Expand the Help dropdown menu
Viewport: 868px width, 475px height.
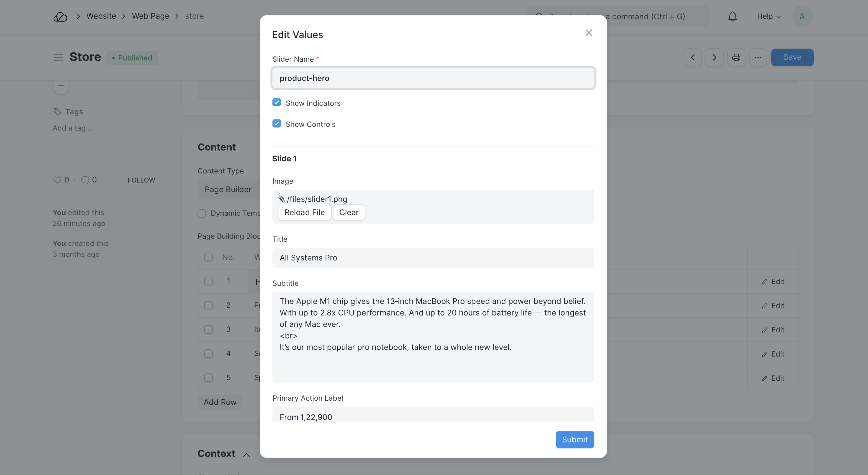769,17
